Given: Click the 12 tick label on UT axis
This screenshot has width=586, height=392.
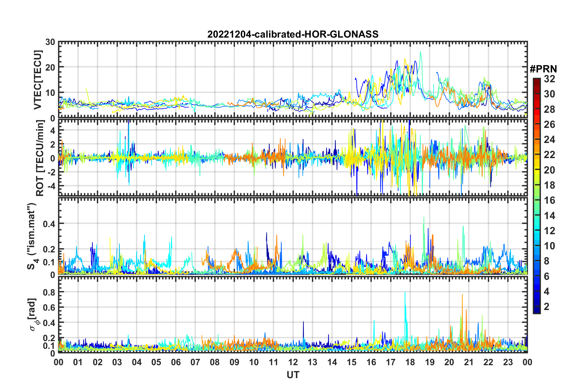Looking at the screenshot, I should point(293,362).
